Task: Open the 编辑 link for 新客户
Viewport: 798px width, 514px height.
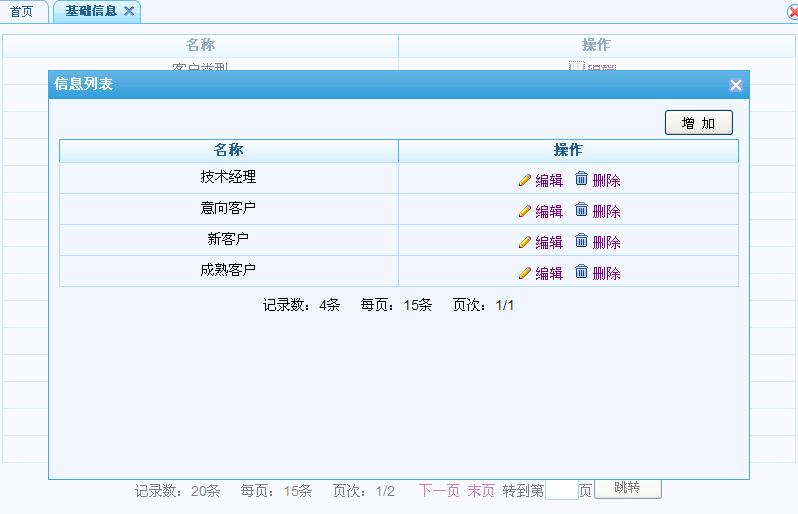Action: pos(549,243)
